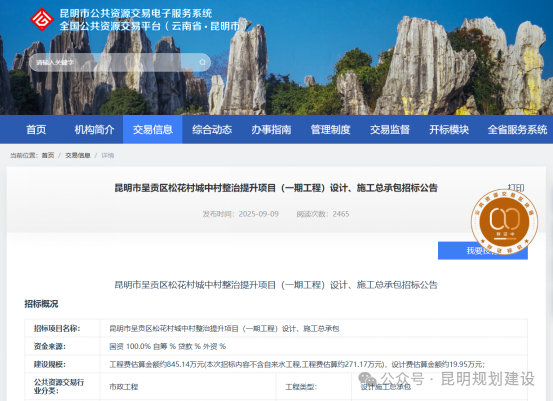Screen dimensions: 553x401
Task: Open the 机构简介 navigation tab
Action: [94, 129]
